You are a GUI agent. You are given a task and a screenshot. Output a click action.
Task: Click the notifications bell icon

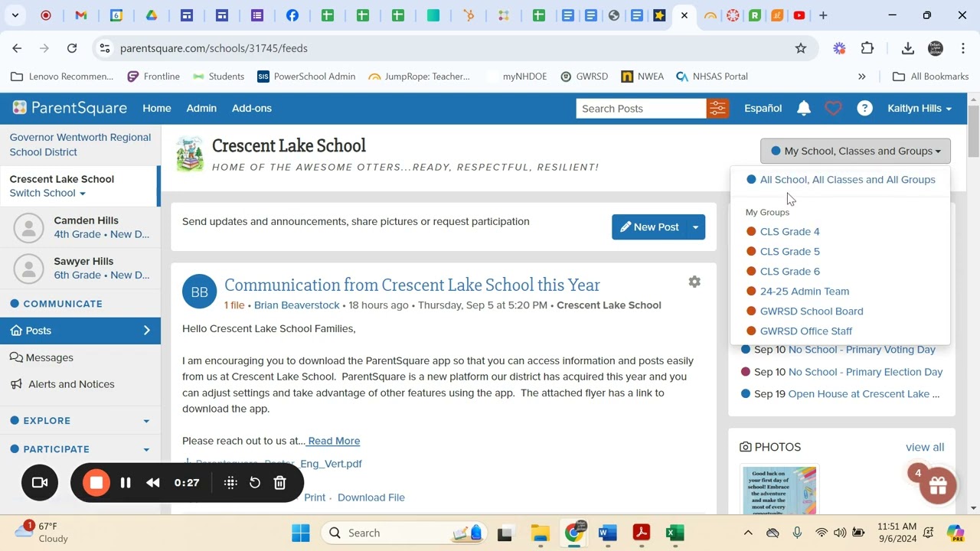pyautogui.click(x=803, y=109)
